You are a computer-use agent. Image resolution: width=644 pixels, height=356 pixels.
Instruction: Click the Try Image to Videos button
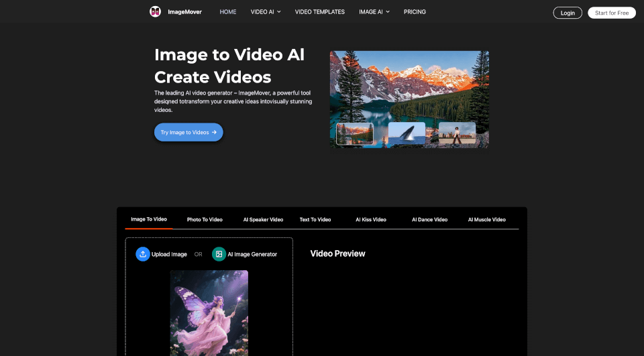click(189, 132)
